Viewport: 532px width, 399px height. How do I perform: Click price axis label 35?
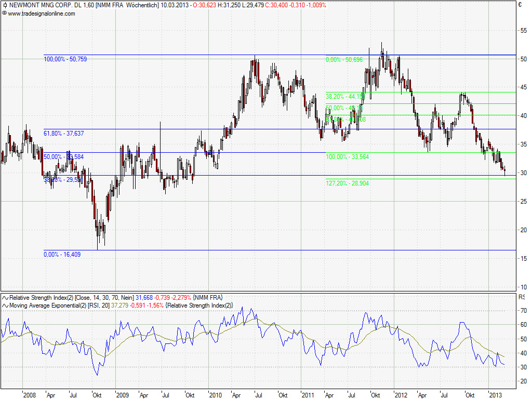(524, 144)
